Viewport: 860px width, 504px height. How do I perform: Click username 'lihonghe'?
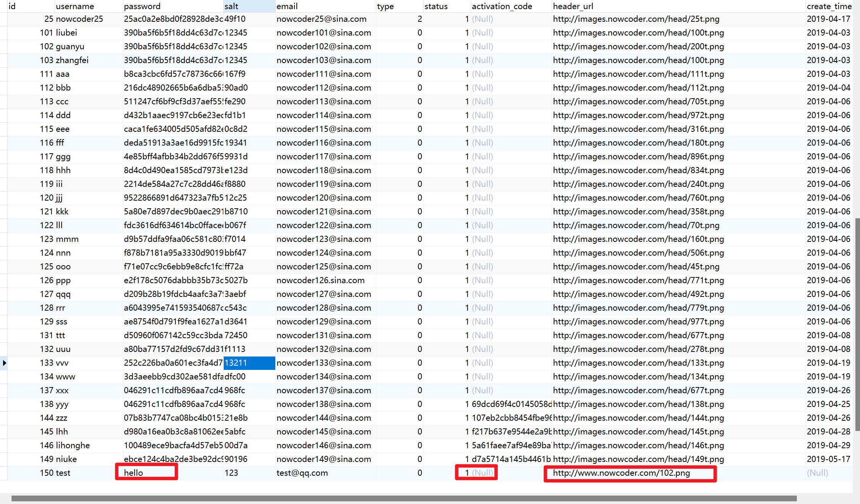[x=73, y=446]
